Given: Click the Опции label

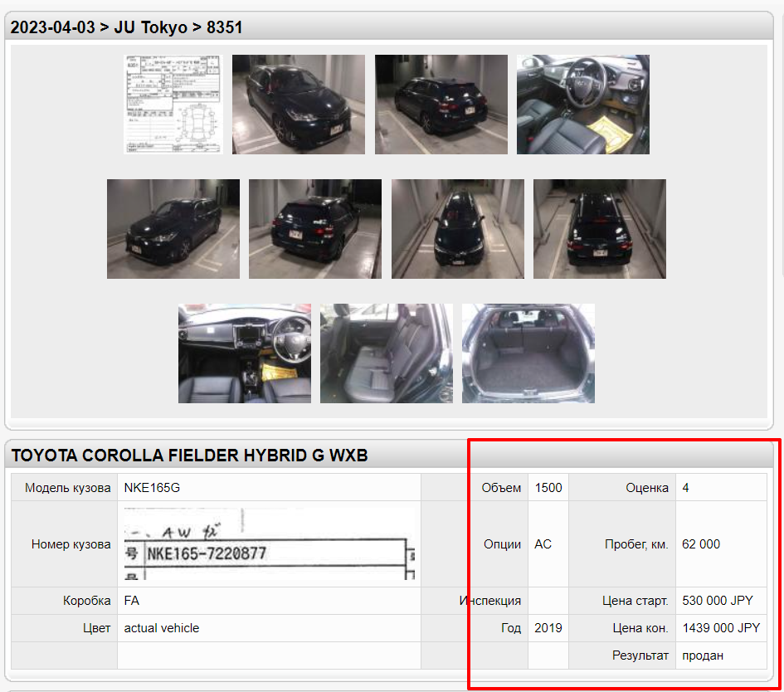Looking at the screenshot, I should pos(502,544).
